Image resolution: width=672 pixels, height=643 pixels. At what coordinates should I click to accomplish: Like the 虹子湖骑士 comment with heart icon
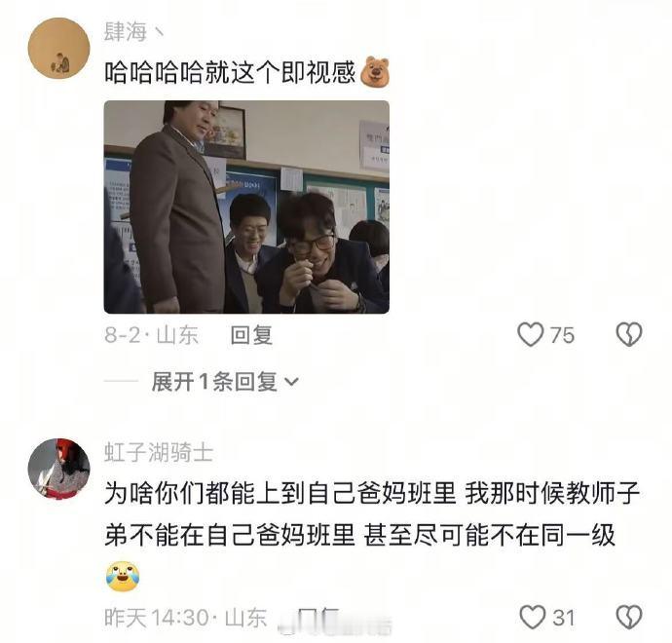pos(532,618)
